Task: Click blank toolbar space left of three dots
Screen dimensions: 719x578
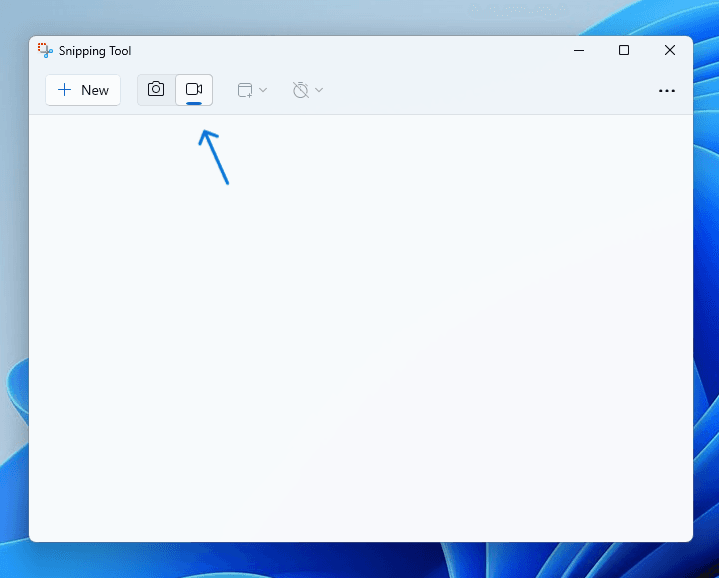Action: coord(500,90)
